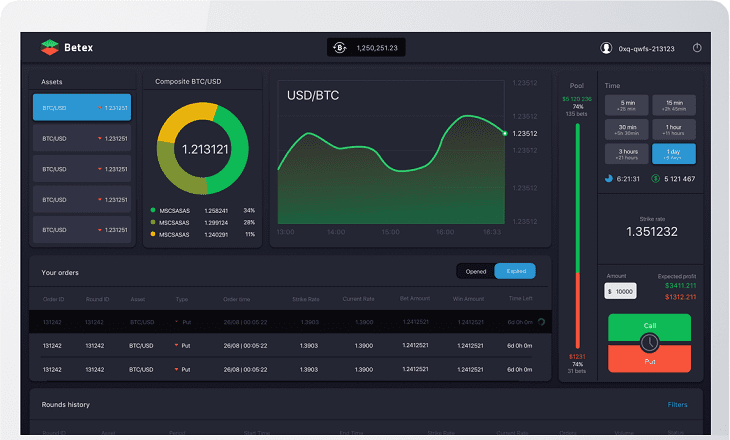Switch orders view to Opened

pos(476,271)
